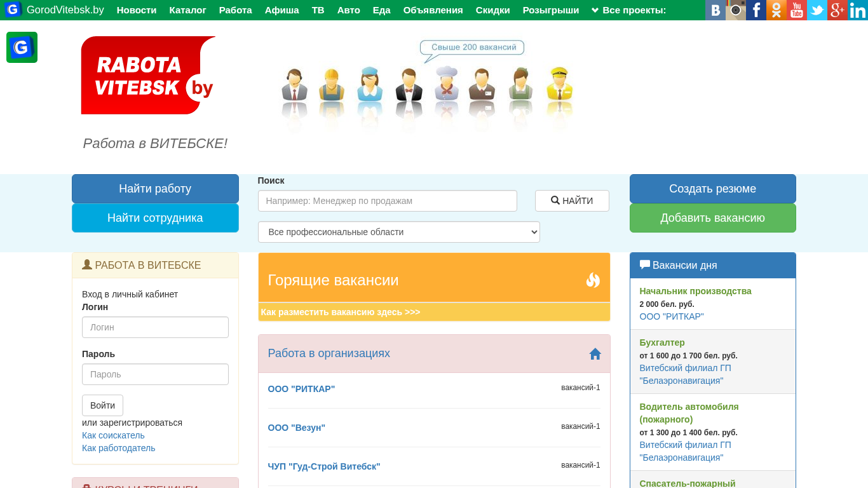The image size is (868, 488).
Task: Open the Начальник производства vacancy
Action: [696, 291]
